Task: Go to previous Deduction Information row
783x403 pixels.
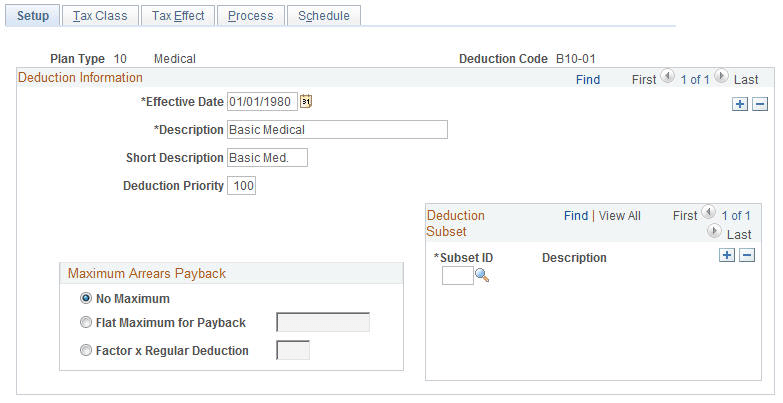Action: (668, 78)
